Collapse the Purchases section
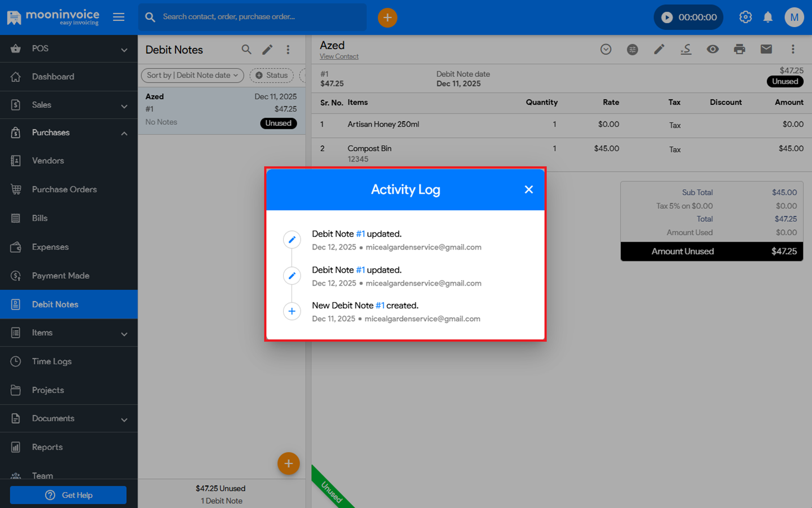Image resolution: width=812 pixels, height=508 pixels. coord(123,133)
